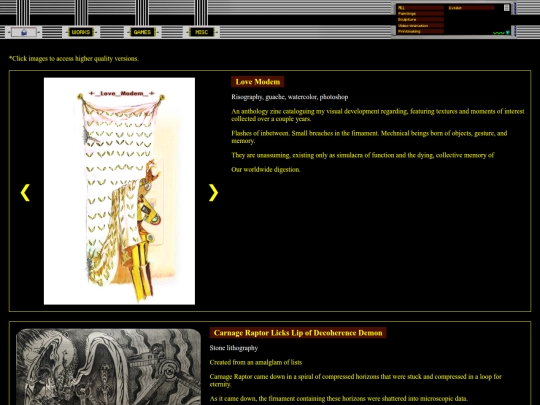Viewport: 540px width, 405px height.
Task: Open the WORKS navigation menu
Action: pos(81,32)
